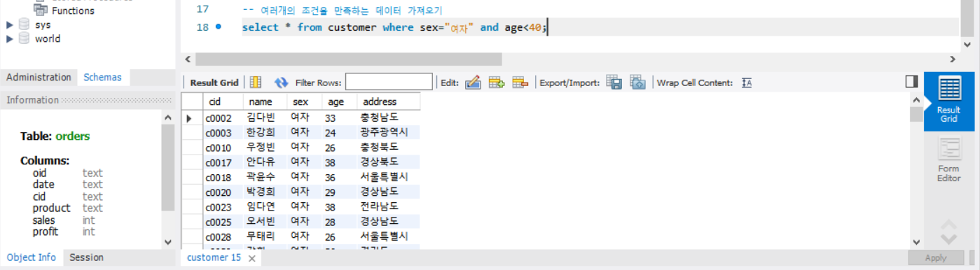Click the sys database icon
980x270 pixels.
[x=25, y=24]
